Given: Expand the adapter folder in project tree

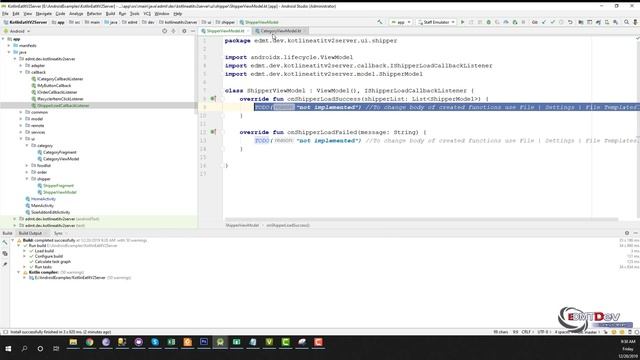Looking at the screenshot, I should 21,65.
